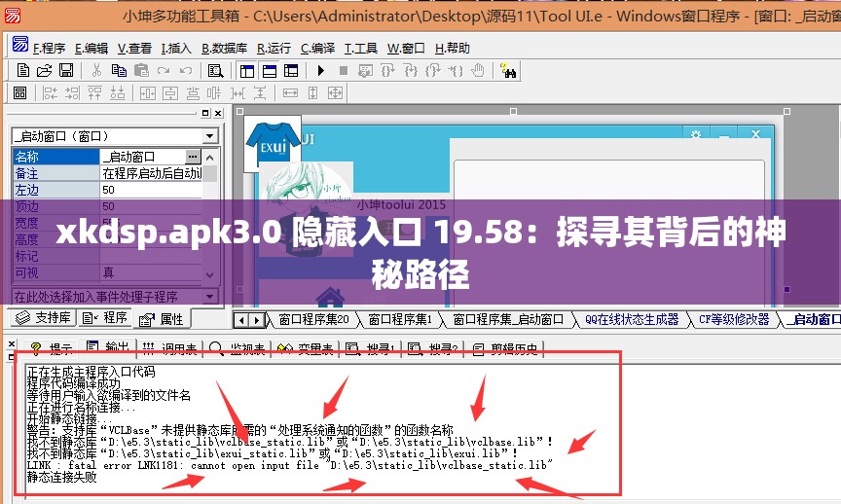Click the align left edges icon
This screenshot has width=841, height=504.
(50, 92)
